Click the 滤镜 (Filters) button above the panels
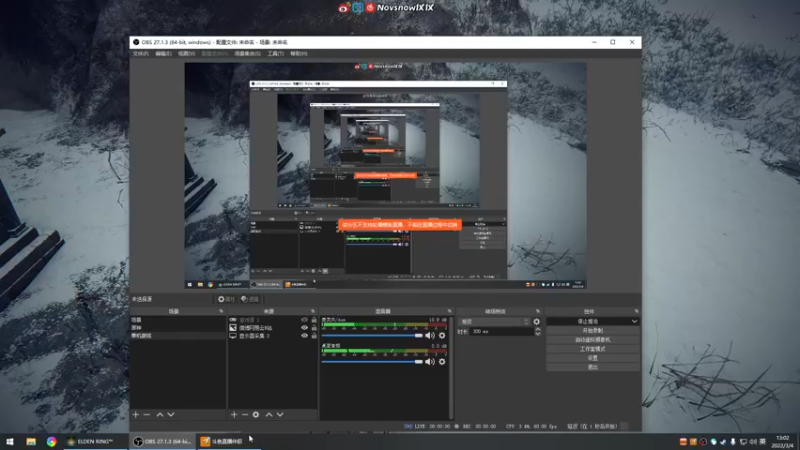 tap(250, 299)
